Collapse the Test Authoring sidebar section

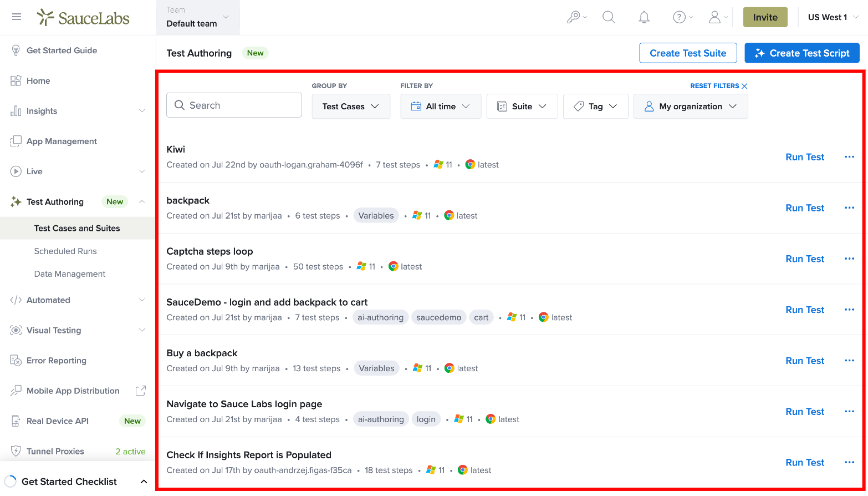(142, 202)
